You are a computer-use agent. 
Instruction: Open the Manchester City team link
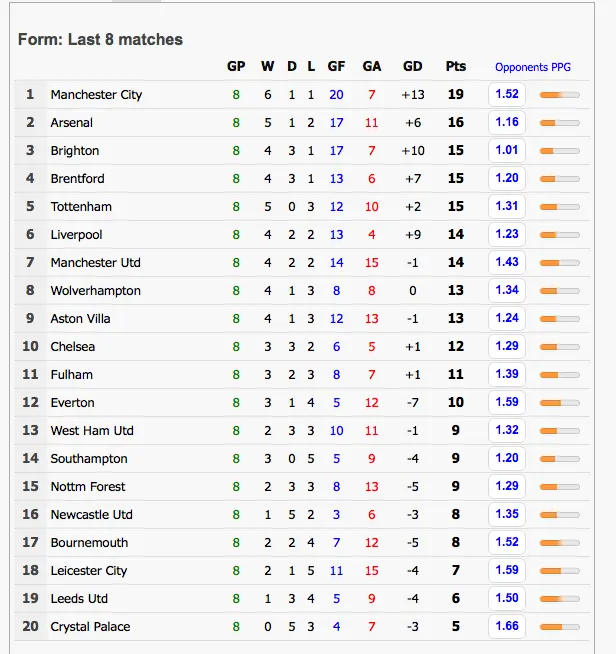(x=96, y=95)
